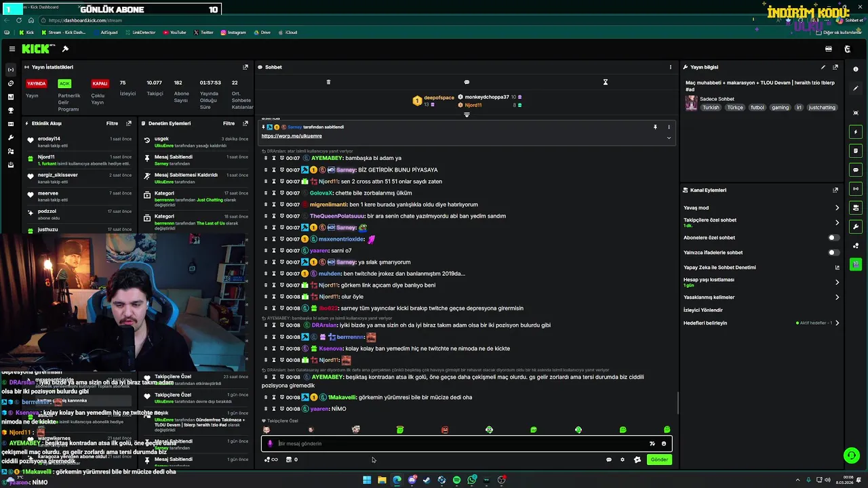Open the Twitter bookmark
This screenshot has height=488, width=868.
(x=203, y=33)
